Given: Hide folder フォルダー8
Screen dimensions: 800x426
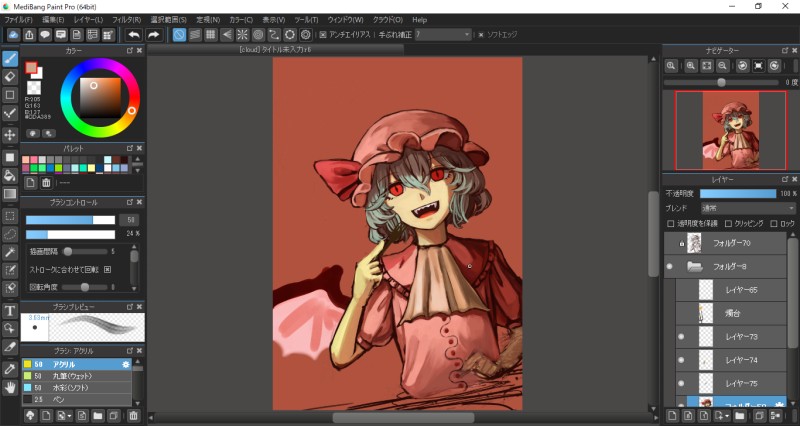Looking at the screenshot, I should (669, 266).
